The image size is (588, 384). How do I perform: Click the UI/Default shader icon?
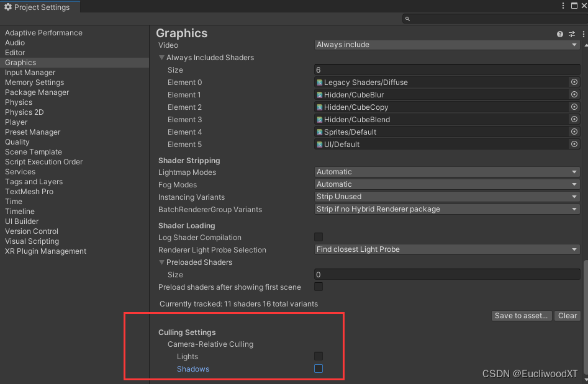pyautogui.click(x=320, y=145)
